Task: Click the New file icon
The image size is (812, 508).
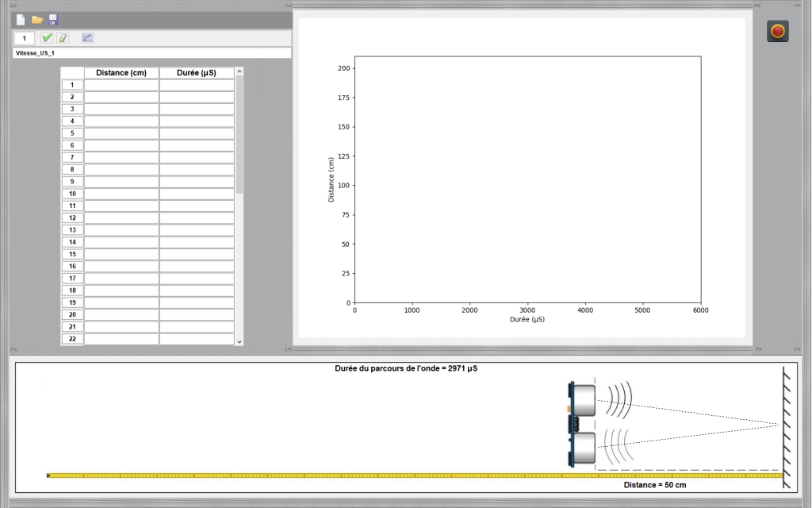Action: [x=21, y=20]
